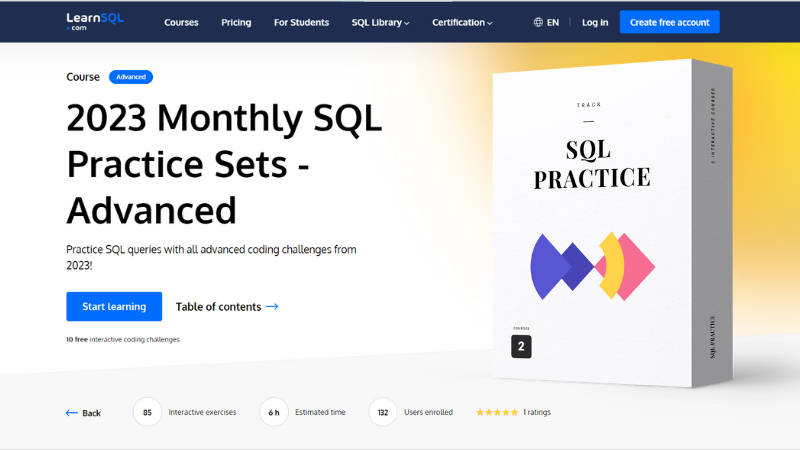Screen dimensions: 800x450
Task: Click the 'Course' label text
Action: coord(83,77)
